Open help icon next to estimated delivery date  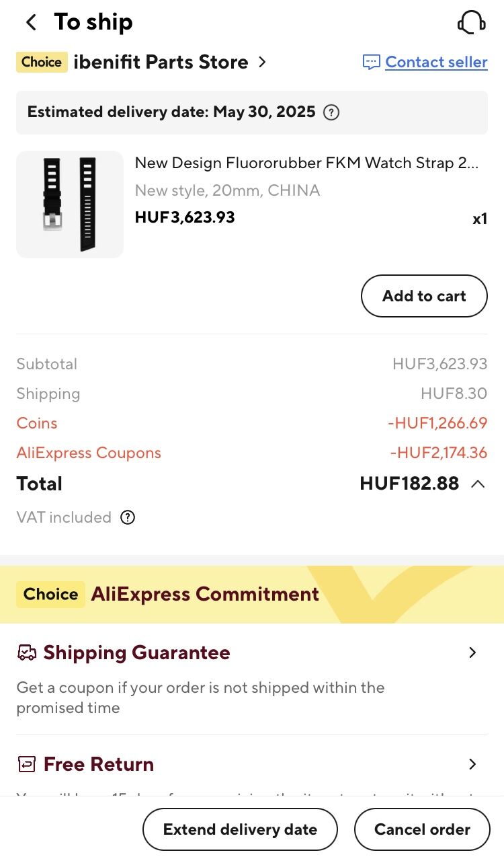(x=331, y=112)
